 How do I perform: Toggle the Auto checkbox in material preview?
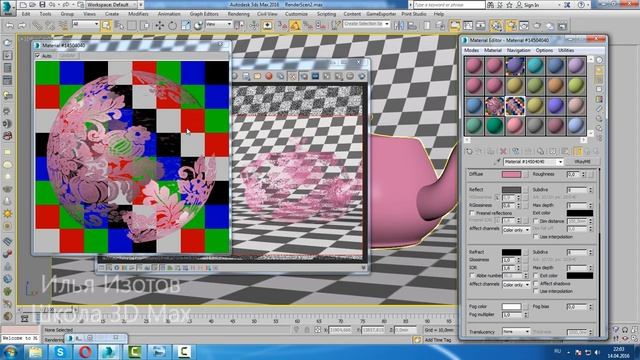38,56
